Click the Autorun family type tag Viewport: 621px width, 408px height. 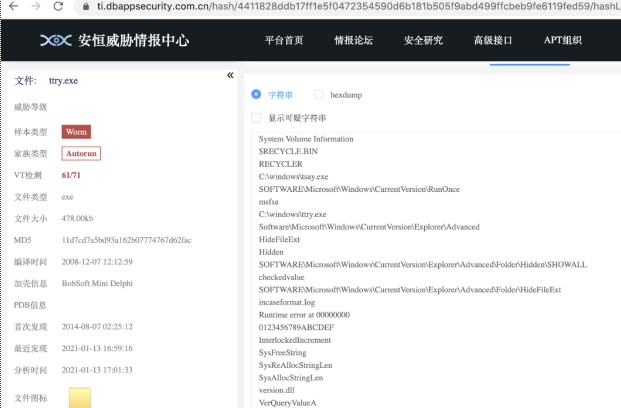(81, 153)
